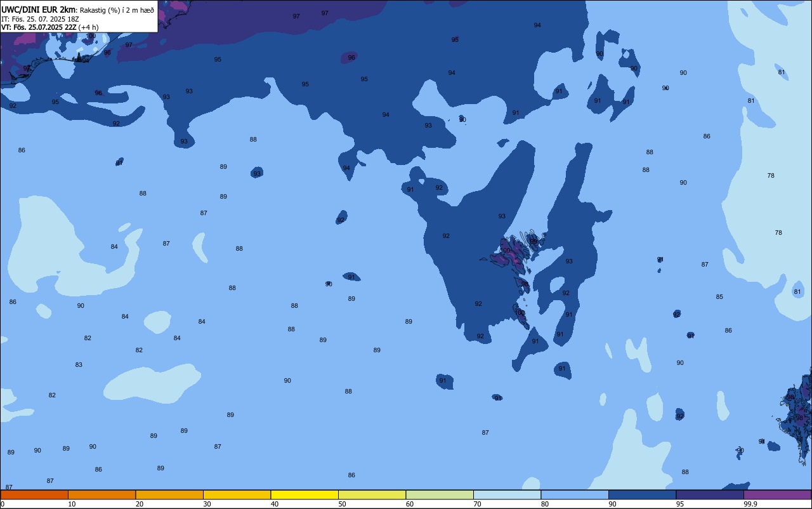Click the 'VT: Fös. 25.07.2025 22Z (+4 h)' line
This screenshot has height=509, width=812.
(49, 27)
